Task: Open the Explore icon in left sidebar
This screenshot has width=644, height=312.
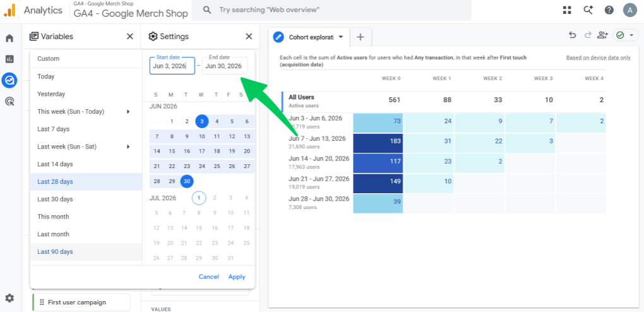Action: pos(9,81)
